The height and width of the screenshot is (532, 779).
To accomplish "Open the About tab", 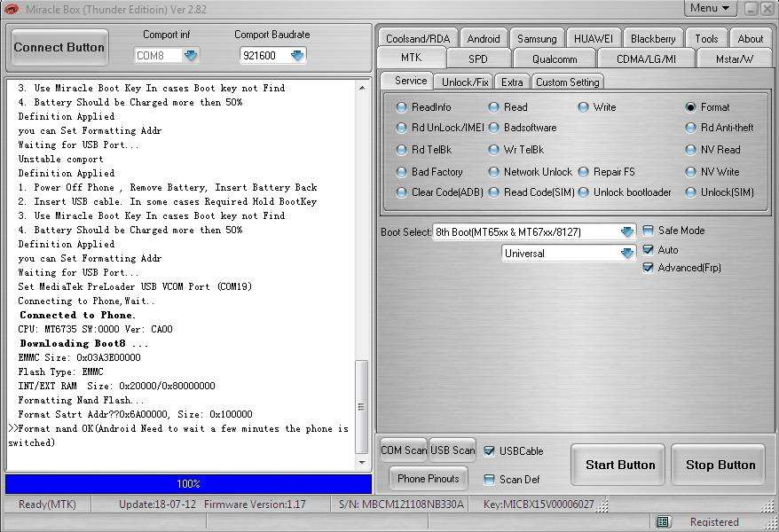I will (751, 38).
